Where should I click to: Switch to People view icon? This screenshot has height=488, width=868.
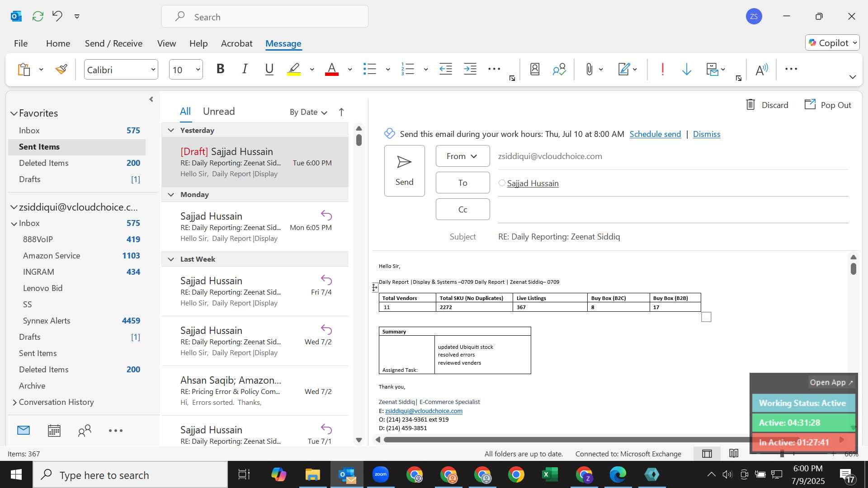pyautogui.click(x=85, y=431)
